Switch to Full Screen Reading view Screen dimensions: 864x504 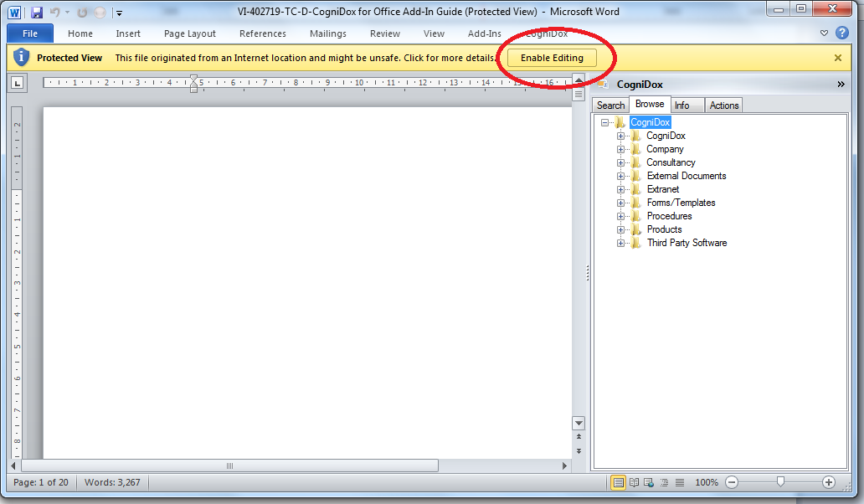(x=634, y=482)
